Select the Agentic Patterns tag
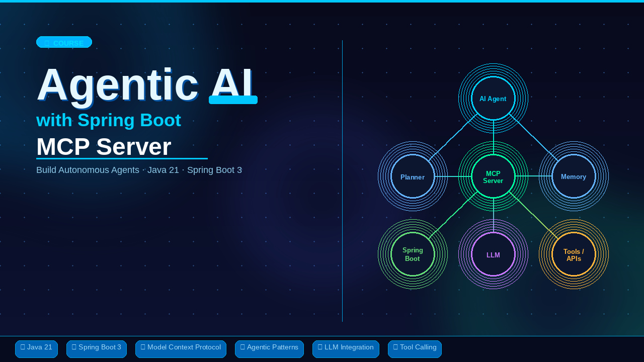 (269, 349)
